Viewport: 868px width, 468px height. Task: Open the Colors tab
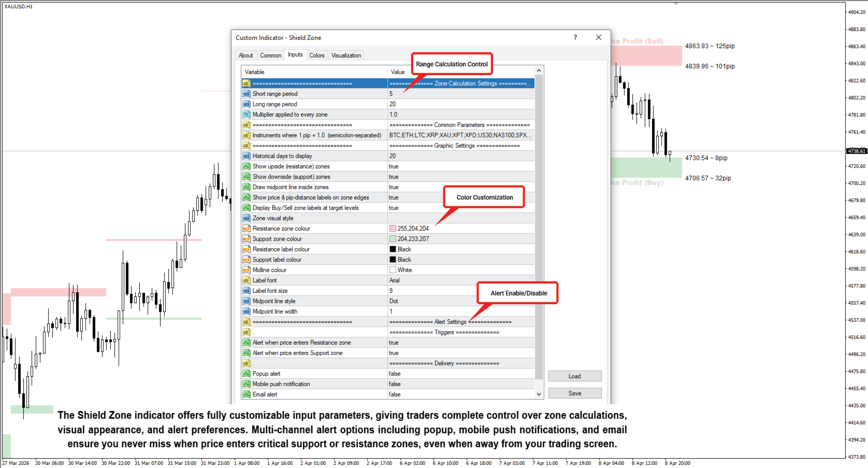317,55
